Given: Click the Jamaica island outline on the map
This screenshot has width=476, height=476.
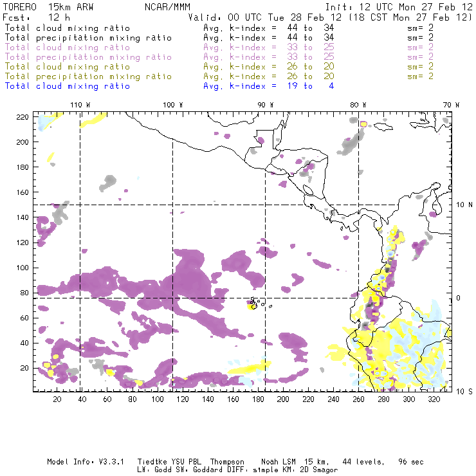Looking at the screenshot, I should [383, 126].
